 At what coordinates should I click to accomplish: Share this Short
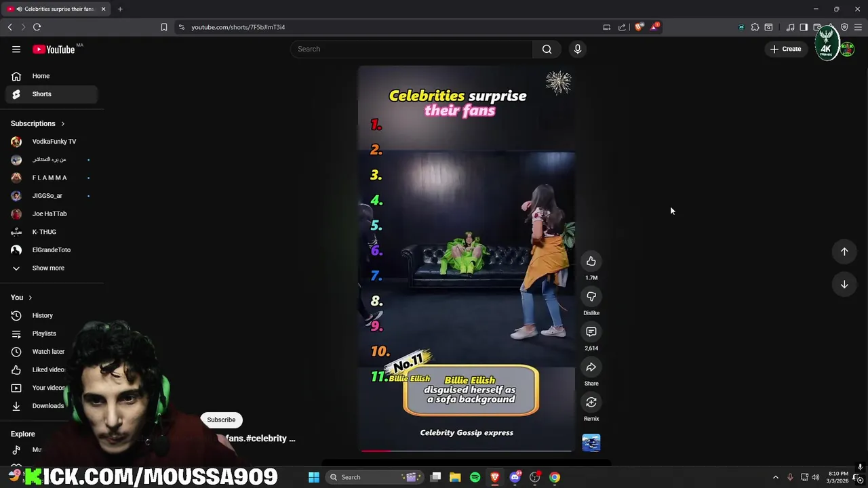click(591, 367)
